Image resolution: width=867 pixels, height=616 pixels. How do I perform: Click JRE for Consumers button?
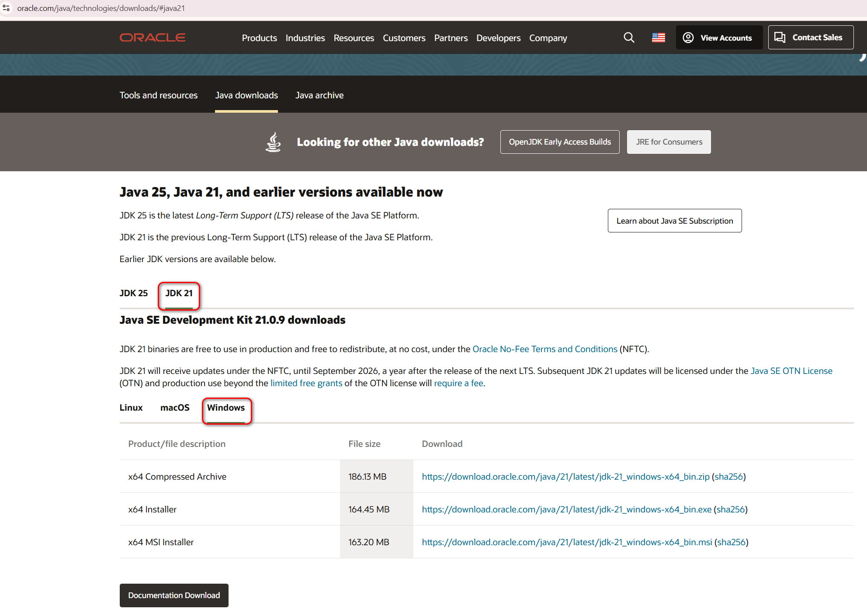(669, 142)
